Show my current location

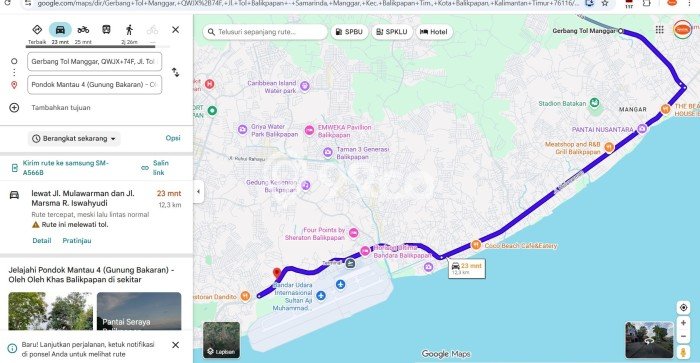coord(683,308)
